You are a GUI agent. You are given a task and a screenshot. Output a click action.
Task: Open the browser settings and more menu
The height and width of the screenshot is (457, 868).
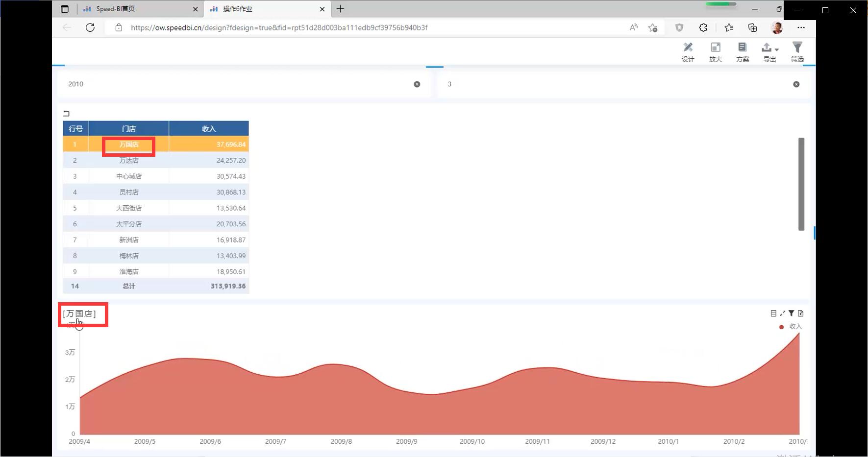(801, 27)
